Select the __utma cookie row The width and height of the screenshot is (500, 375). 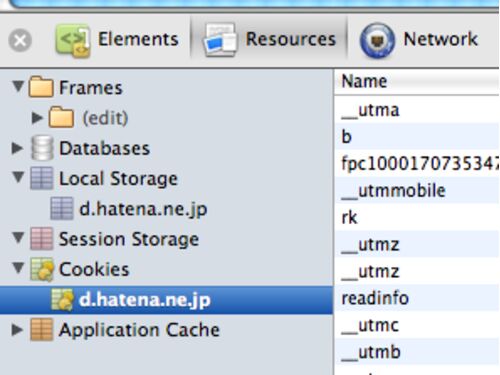click(x=417, y=109)
